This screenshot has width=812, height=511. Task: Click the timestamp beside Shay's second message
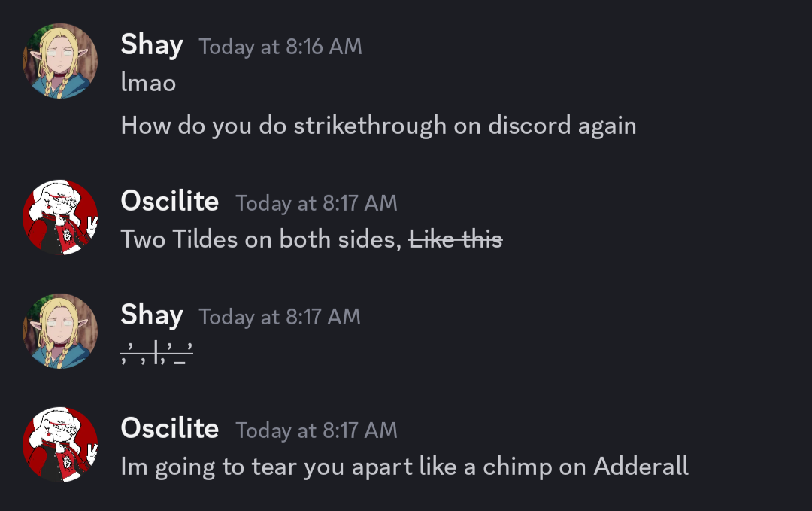[x=279, y=317]
